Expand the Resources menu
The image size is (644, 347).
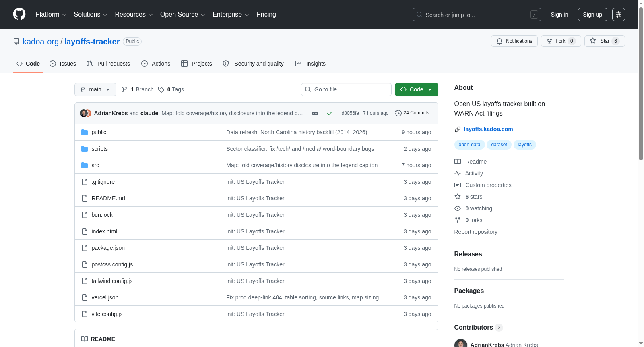tap(134, 15)
